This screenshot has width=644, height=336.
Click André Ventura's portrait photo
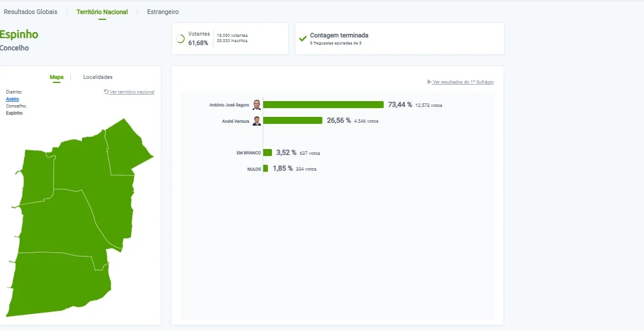[257, 120]
